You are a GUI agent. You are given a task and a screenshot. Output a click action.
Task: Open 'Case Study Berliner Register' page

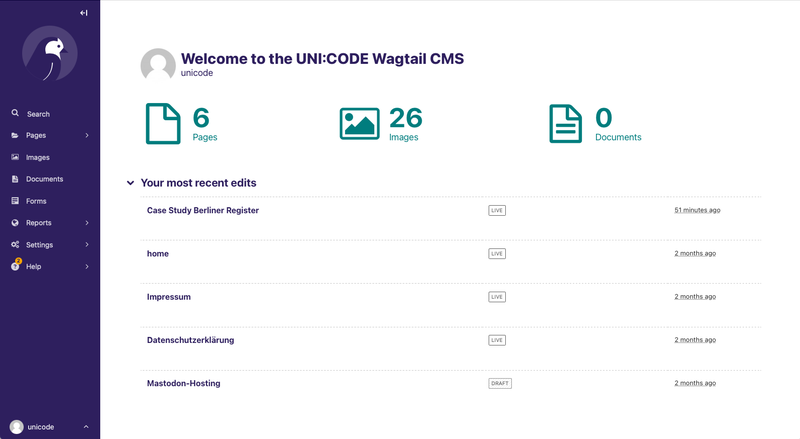point(203,210)
